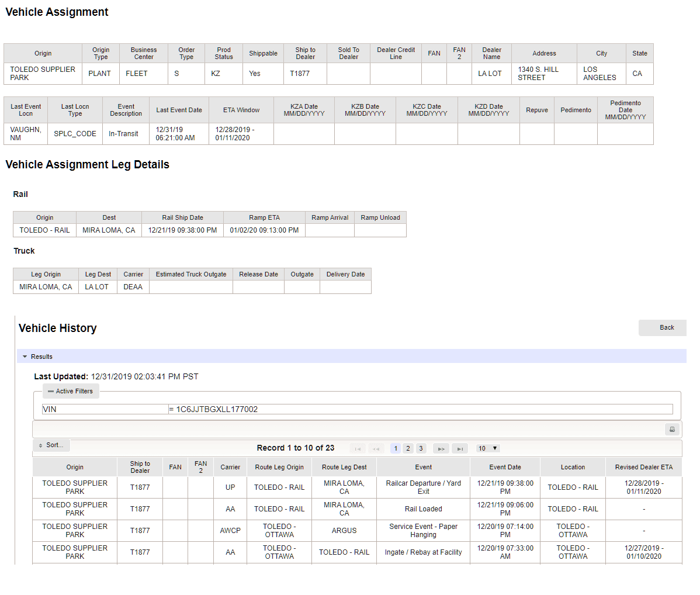700x595 pixels.
Task: Select page 3 of results
Action: click(421, 448)
